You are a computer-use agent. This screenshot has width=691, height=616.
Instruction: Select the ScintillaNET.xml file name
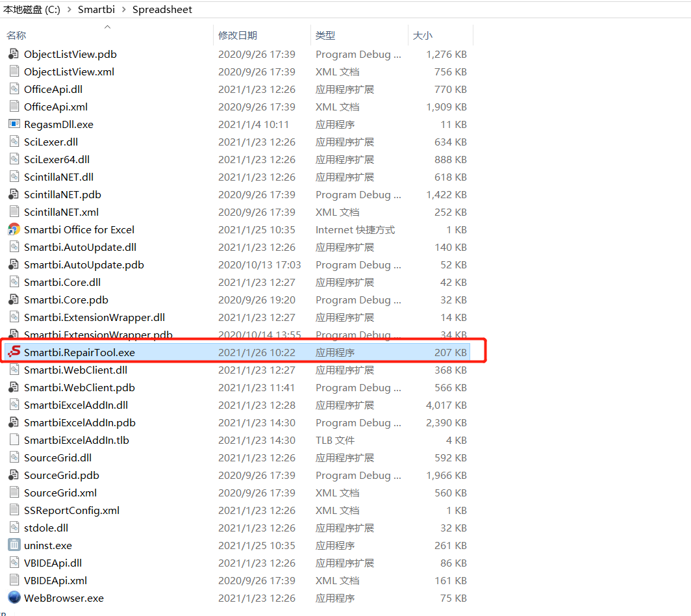(x=61, y=212)
